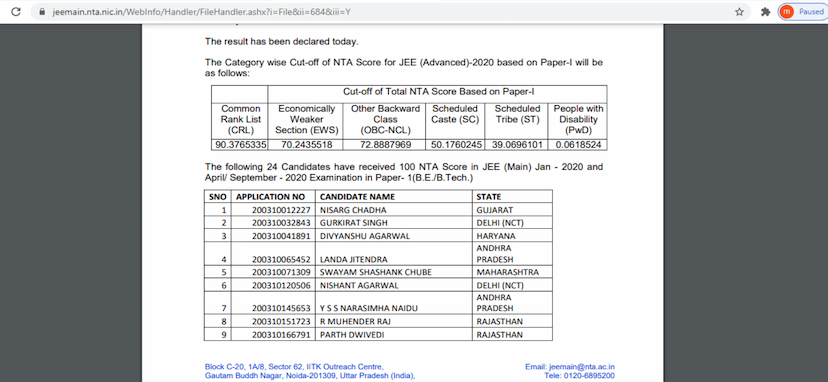Screen dimensions: 828x382
Task: Reload the page with refresh icon
Action: (16, 12)
